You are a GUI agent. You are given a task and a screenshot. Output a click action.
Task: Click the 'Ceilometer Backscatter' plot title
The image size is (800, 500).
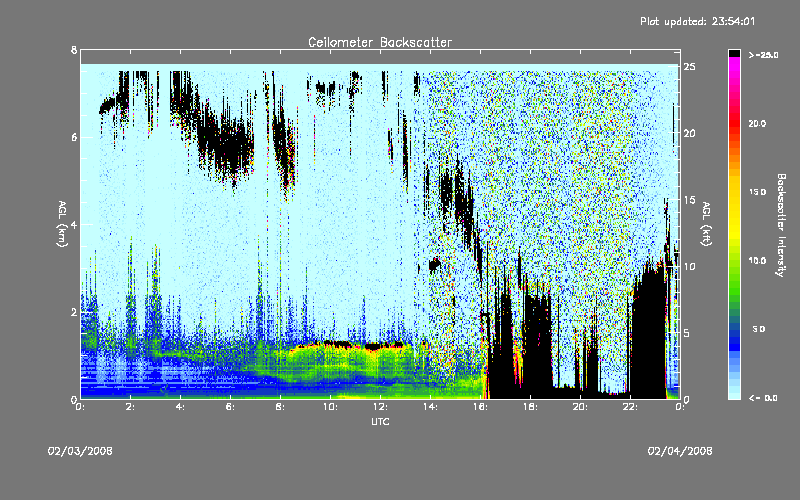point(380,42)
